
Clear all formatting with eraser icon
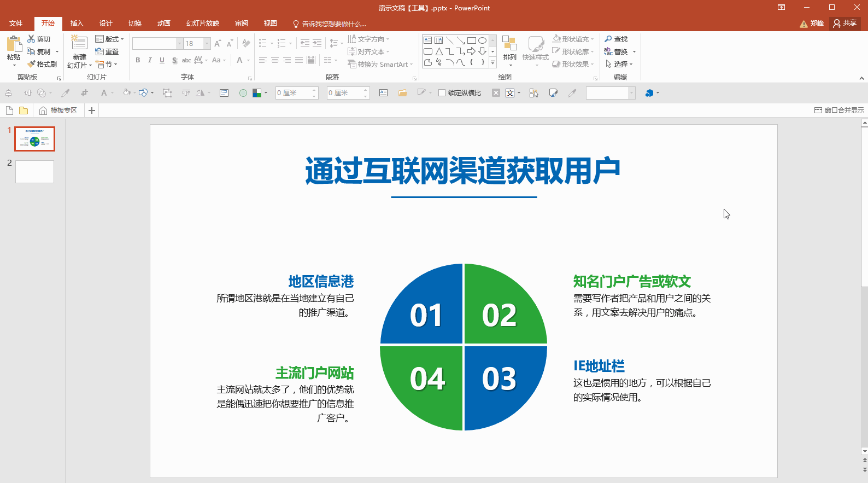tap(246, 43)
